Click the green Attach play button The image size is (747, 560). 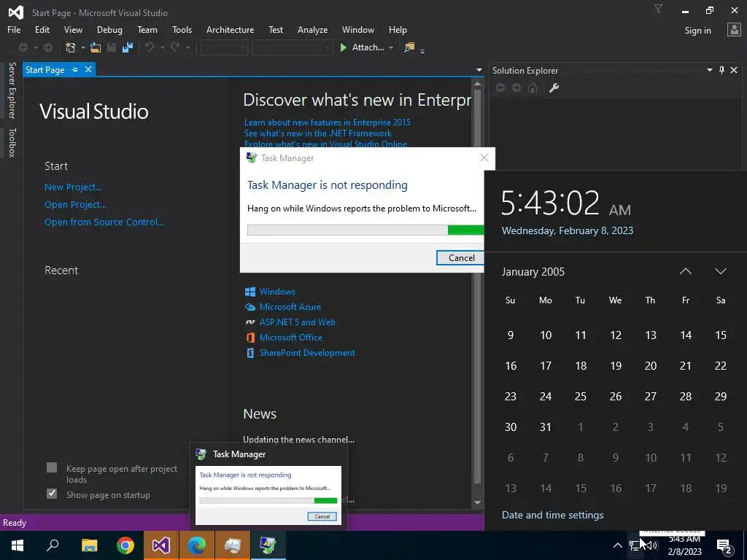tap(343, 47)
